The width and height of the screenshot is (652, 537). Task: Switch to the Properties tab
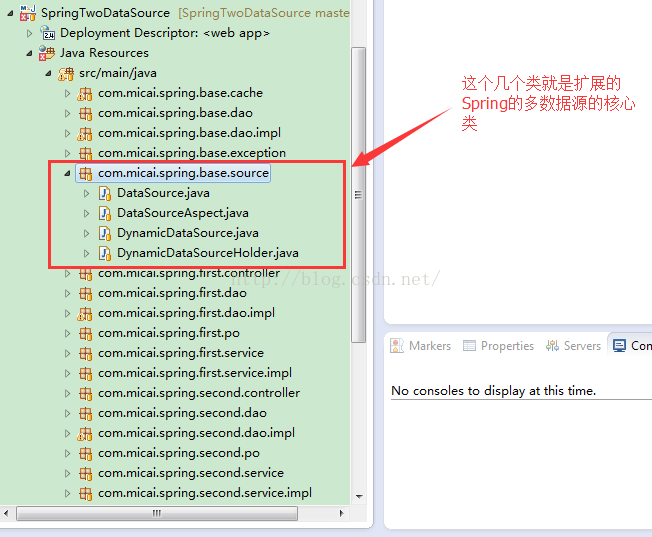click(x=498, y=346)
